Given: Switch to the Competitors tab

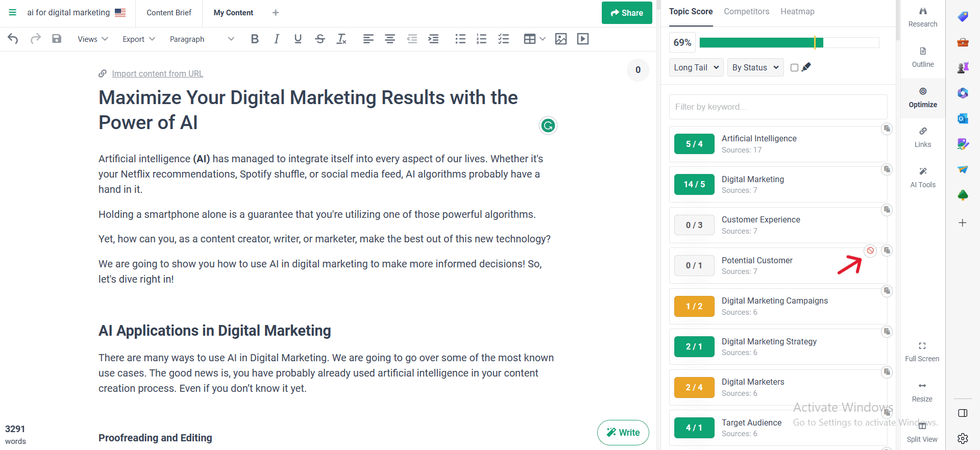Looking at the screenshot, I should point(746,11).
